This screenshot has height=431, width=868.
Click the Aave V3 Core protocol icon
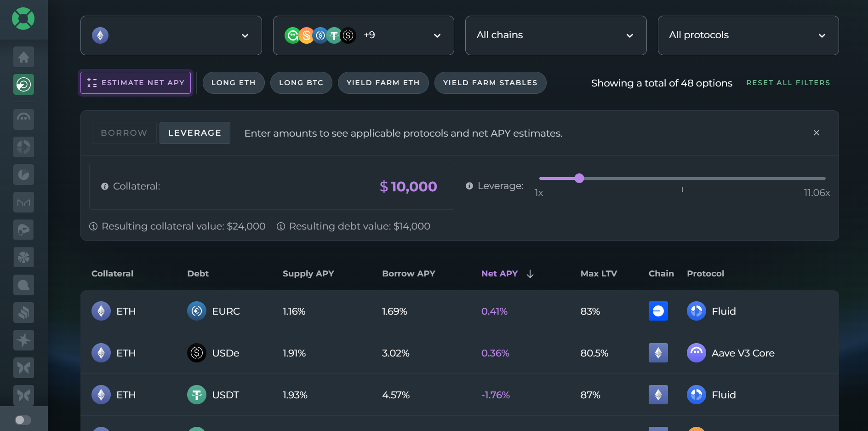[x=697, y=353]
